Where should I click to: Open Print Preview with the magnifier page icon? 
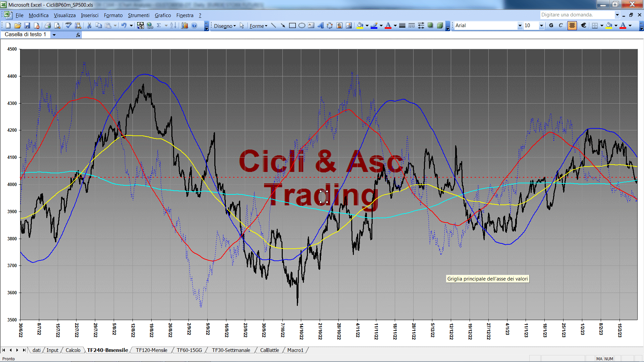tap(57, 25)
